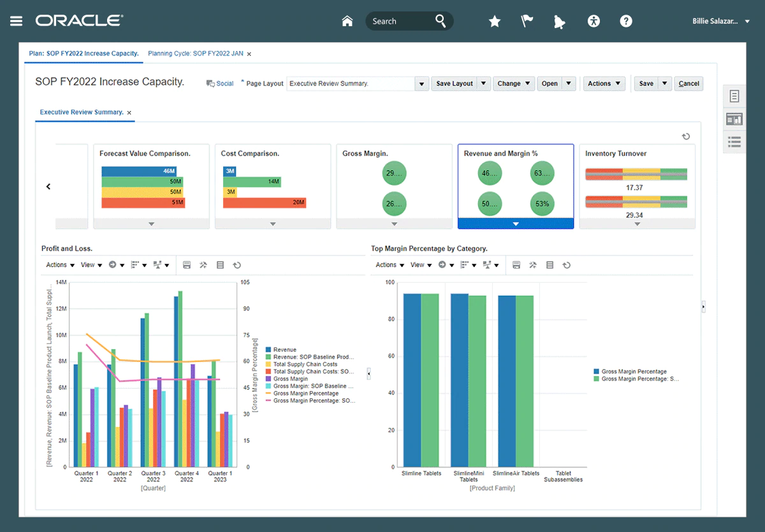Click the Help question mark icon
This screenshot has width=765, height=532.
pyautogui.click(x=626, y=21)
